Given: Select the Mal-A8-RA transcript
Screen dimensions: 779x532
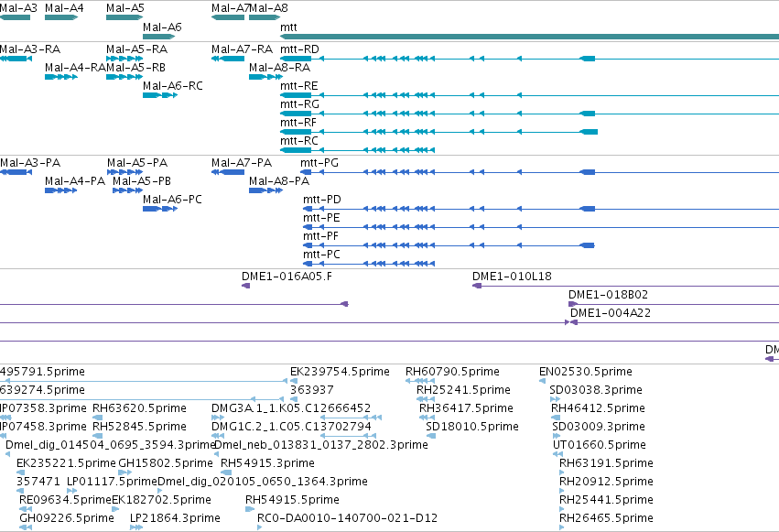Looking at the screenshot, I should point(265,77).
